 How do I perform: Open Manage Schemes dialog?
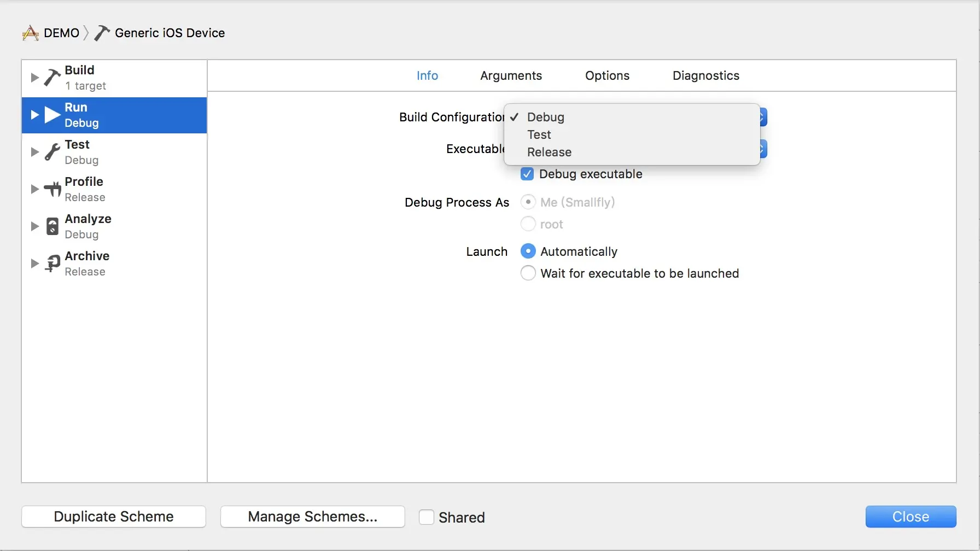tap(312, 517)
